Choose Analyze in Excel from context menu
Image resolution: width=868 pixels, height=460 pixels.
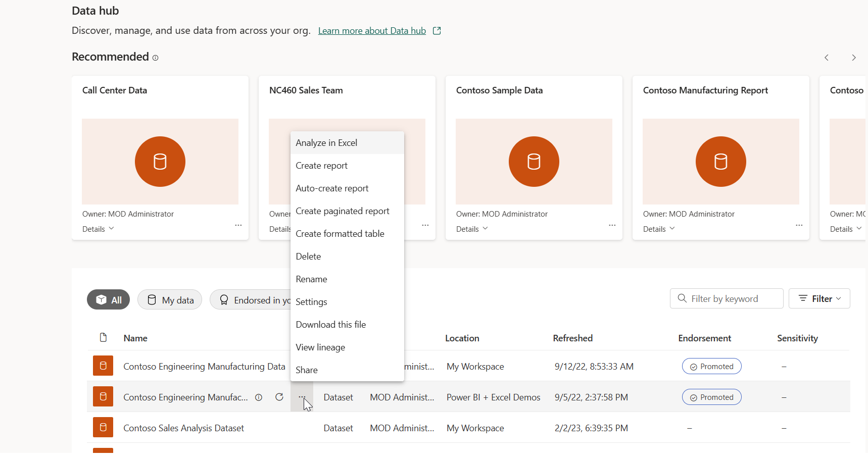326,143
